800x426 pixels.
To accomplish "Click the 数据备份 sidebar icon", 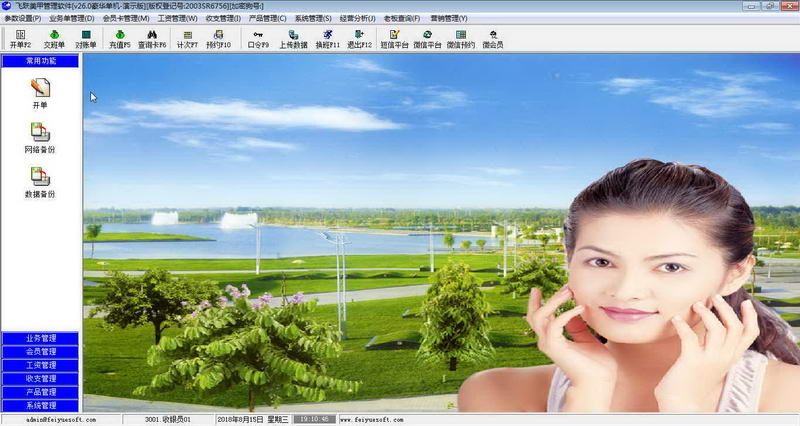I will click(40, 182).
